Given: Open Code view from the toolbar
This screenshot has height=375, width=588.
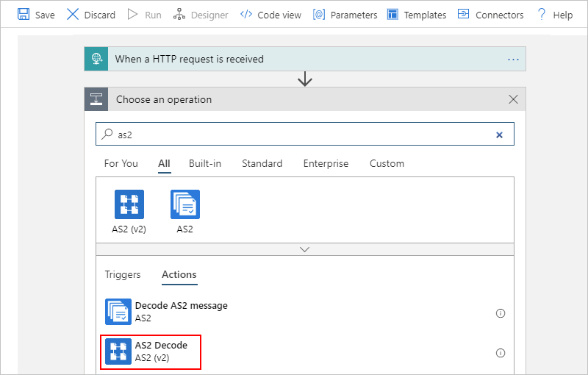Looking at the screenshot, I should [x=270, y=15].
